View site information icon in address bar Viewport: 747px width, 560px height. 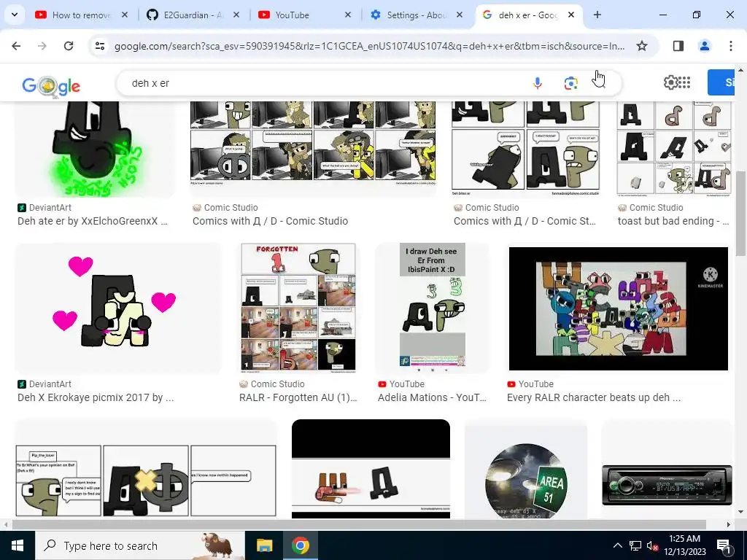pyautogui.click(x=100, y=46)
